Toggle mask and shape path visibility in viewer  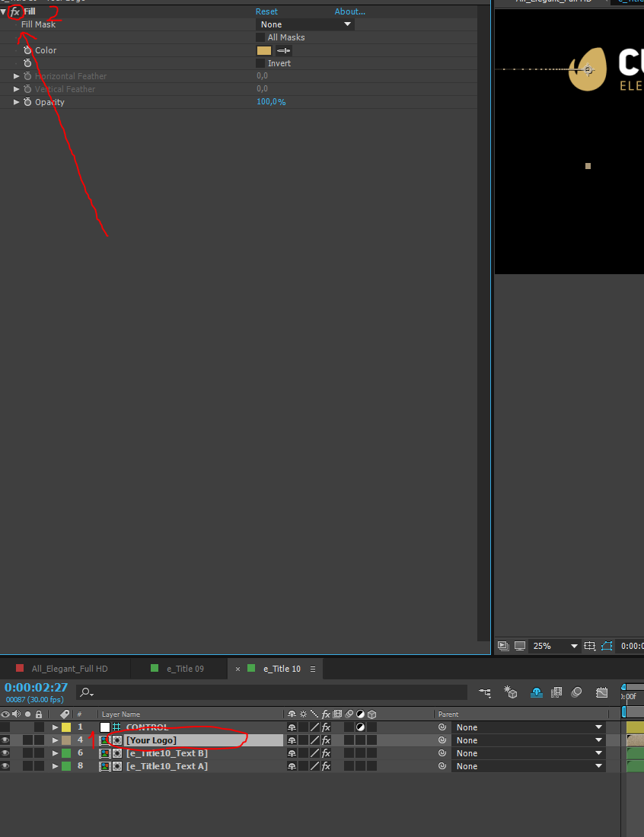click(x=607, y=646)
